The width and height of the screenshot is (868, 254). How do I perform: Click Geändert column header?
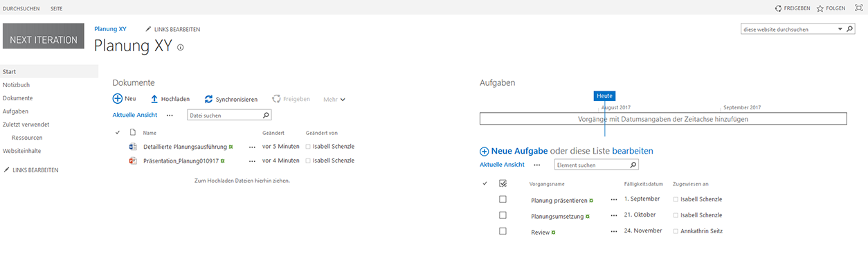pos(273,133)
